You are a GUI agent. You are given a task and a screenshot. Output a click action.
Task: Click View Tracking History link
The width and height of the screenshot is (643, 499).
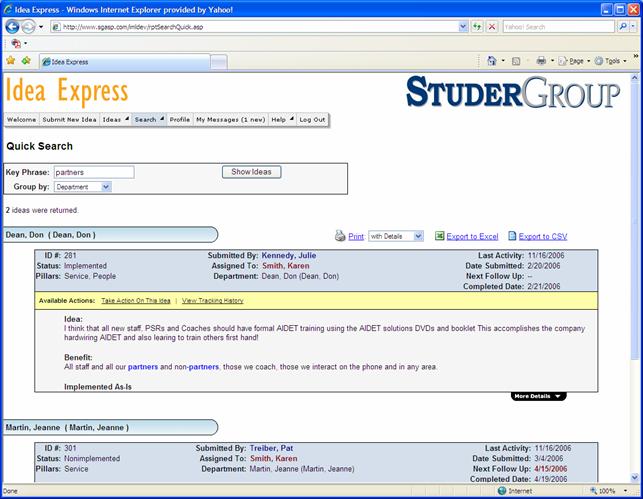(212, 301)
